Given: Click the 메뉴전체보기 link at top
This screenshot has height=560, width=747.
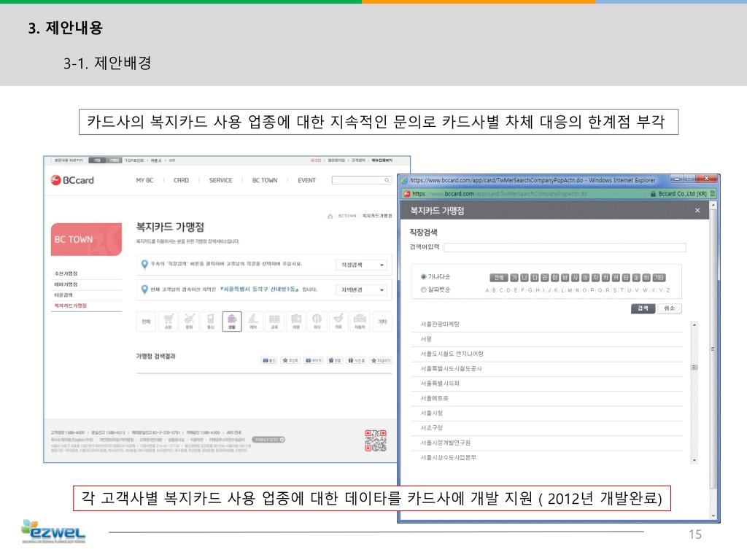Looking at the screenshot, I should pyautogui.click(x=382, y=160).
